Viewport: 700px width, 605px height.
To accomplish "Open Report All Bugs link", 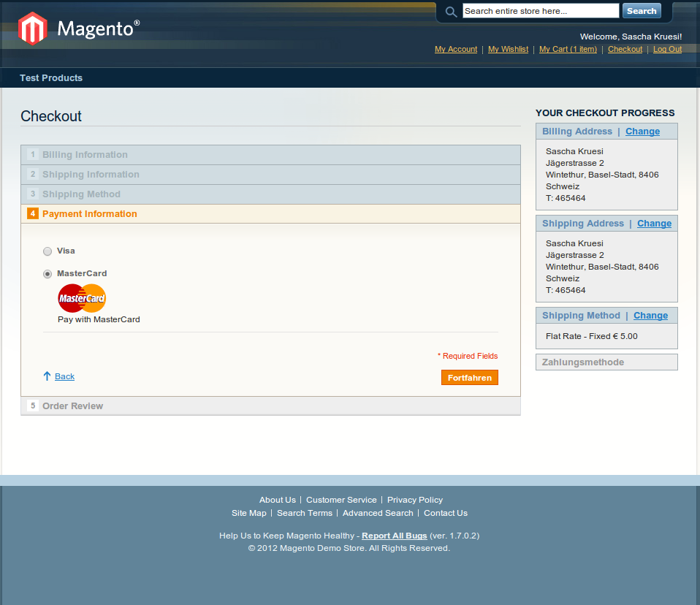I will [x=394, y=536].
